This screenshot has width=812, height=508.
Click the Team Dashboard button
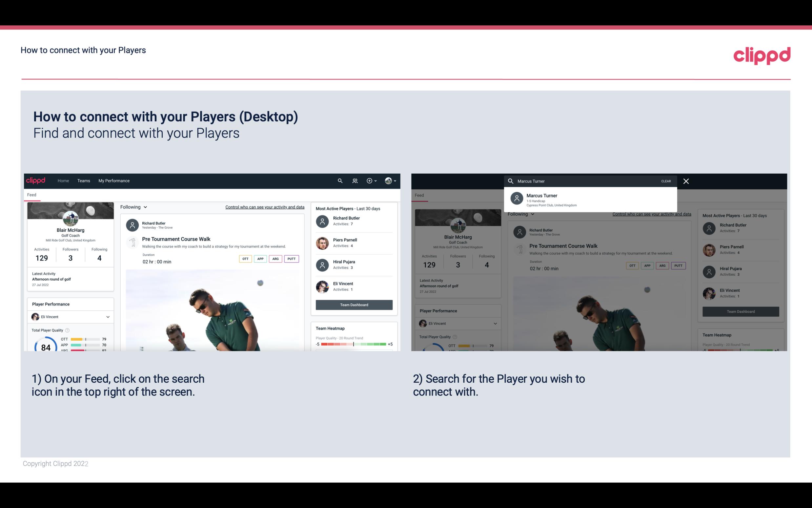click(x=354, y=304)
